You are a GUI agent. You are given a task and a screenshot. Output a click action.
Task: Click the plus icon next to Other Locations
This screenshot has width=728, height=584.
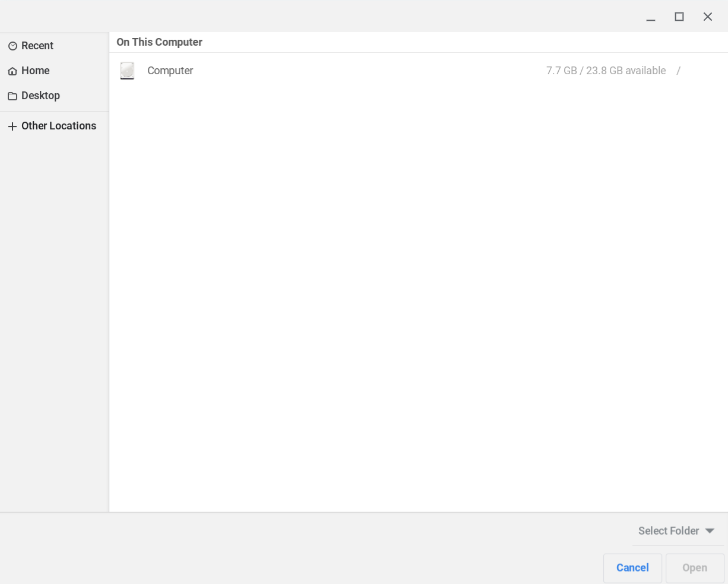[13, 126]
